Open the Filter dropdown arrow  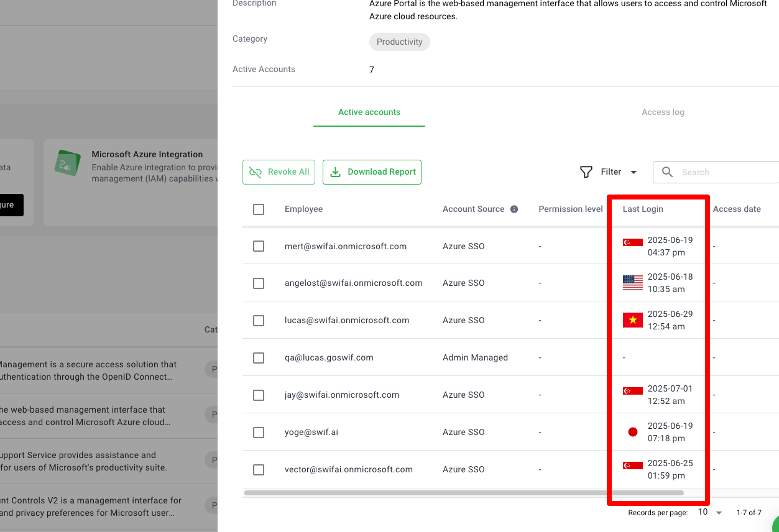tap(634, 172)
